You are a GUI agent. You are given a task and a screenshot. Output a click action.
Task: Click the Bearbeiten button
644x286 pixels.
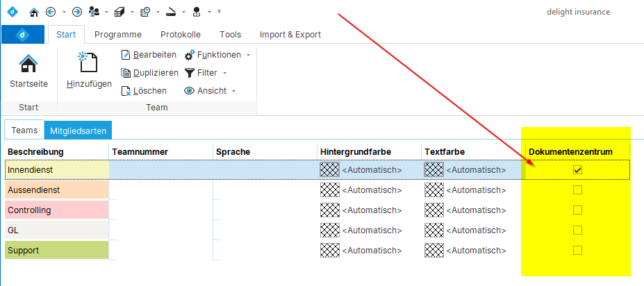coord(149,55)
